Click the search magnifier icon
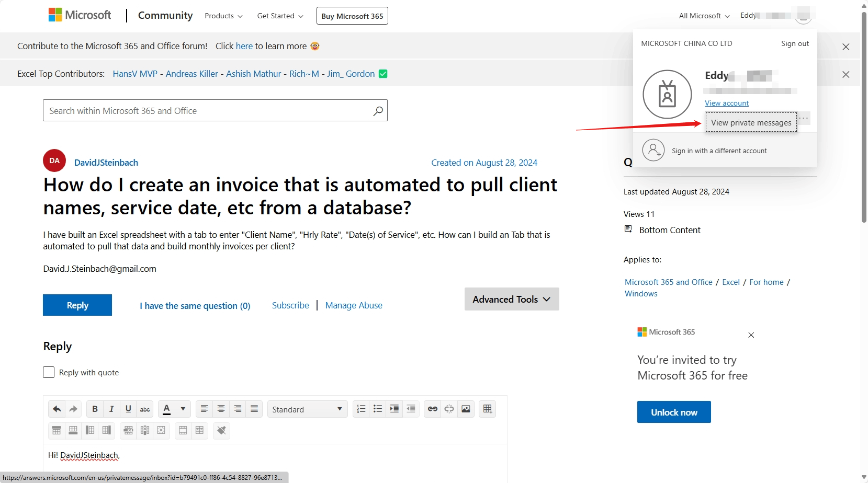868x483 pixels. tap(378, 111)
